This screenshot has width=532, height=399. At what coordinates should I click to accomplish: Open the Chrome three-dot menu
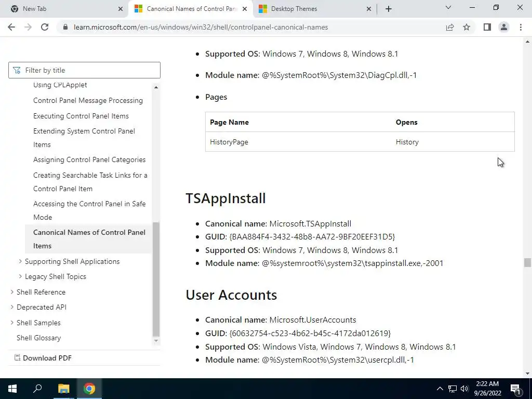(x=521, y=27)
